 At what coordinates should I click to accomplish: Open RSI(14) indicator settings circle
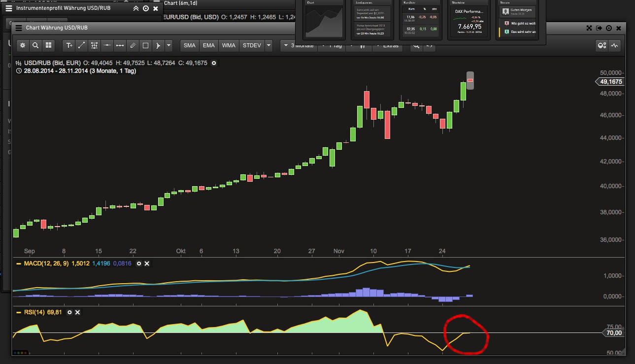69,312
